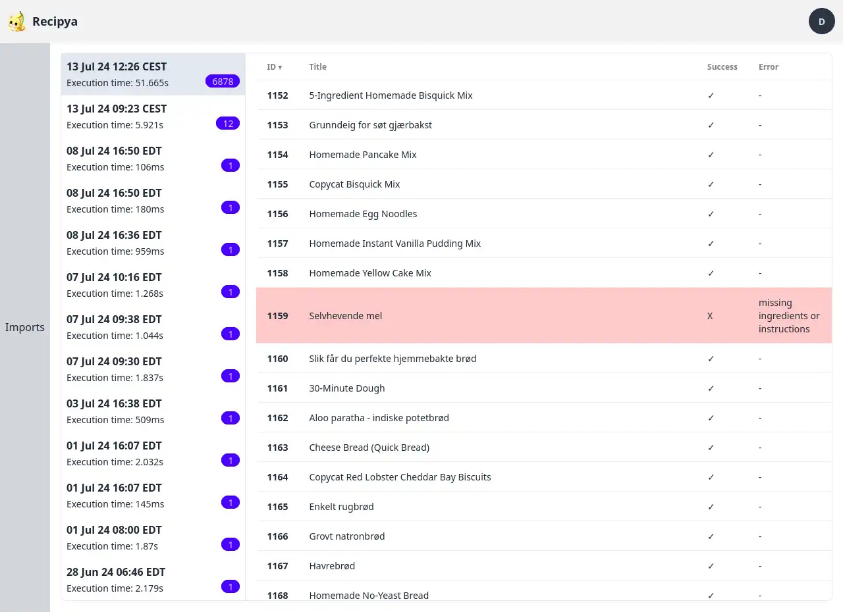Image resolution: width=843 pixels, height=616 pixels.
Task: Click the missing ingredients error message
Action: coord(788,316)
